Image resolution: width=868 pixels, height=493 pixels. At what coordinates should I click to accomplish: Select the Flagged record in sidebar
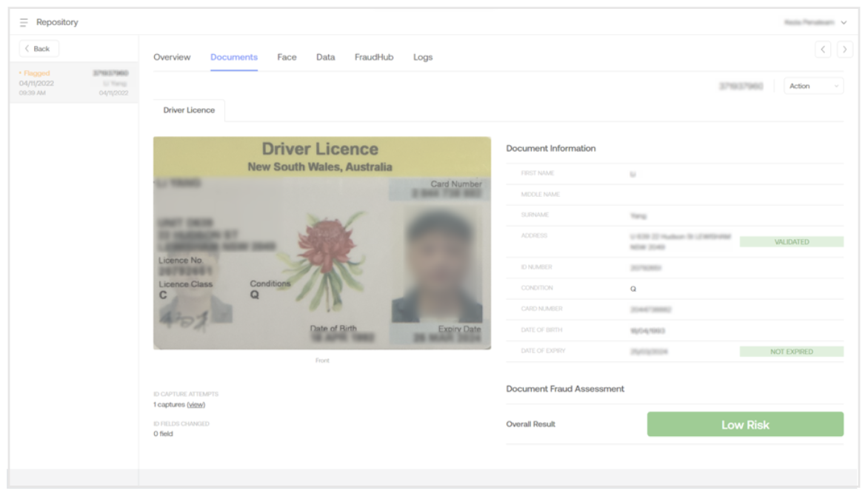73,82
